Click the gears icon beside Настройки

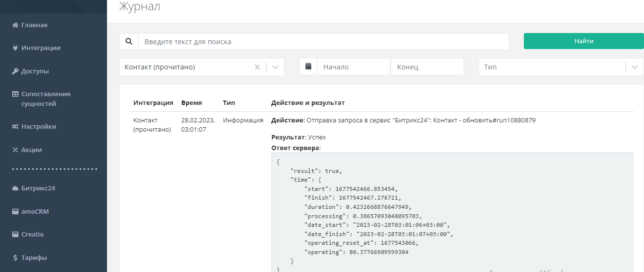pyautogui.click(x=15, y=127)
